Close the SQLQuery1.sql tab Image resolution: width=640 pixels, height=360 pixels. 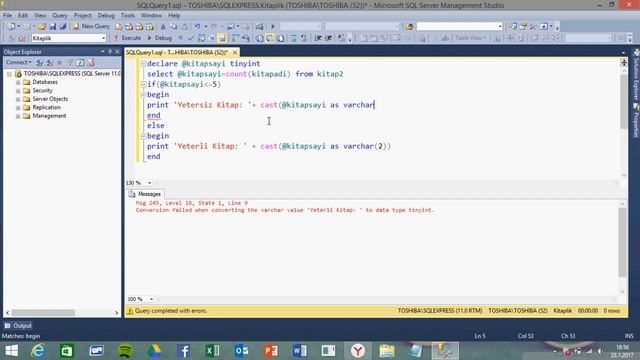(x=235, y=52)
